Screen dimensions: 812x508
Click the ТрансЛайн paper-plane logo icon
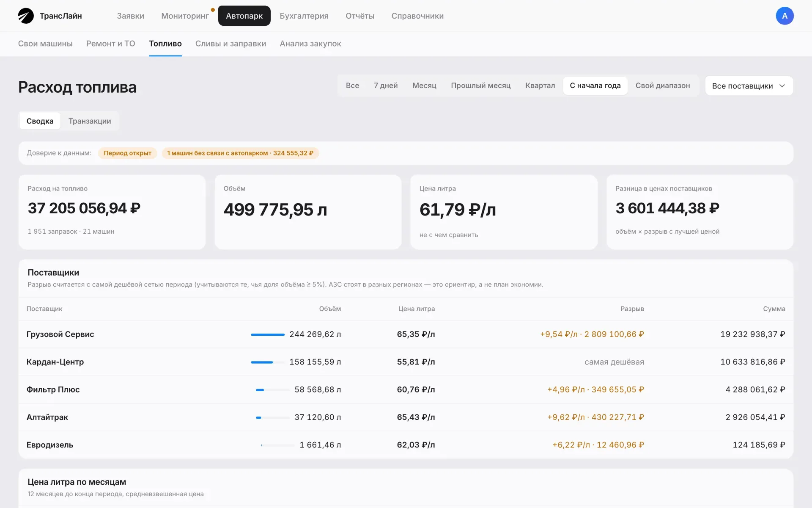(x=26, y=16)
